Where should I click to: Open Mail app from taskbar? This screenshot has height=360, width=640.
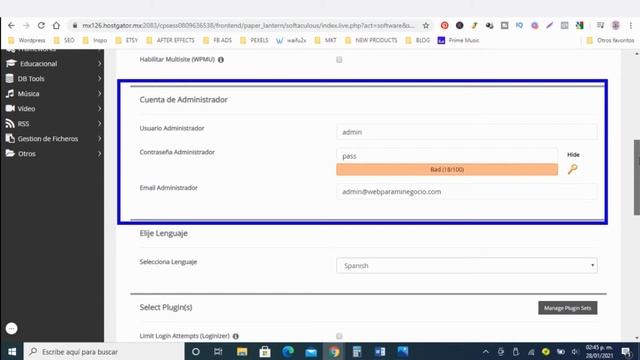(311, 351)
